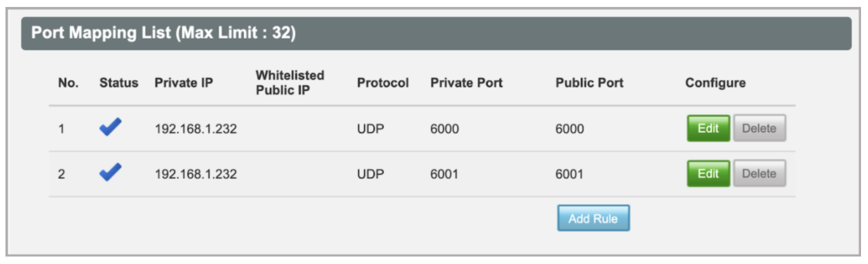Click the Status column header
The width and height of the screenshot is (868, 264).
[119, 83]
